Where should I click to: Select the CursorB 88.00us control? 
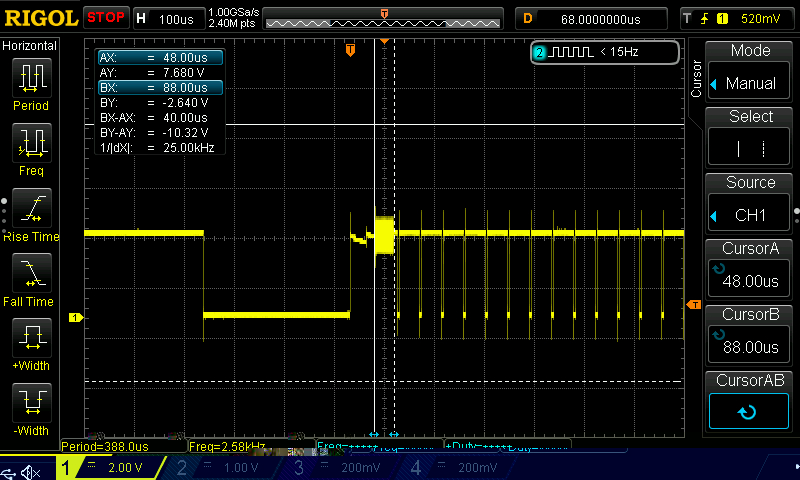748,344
